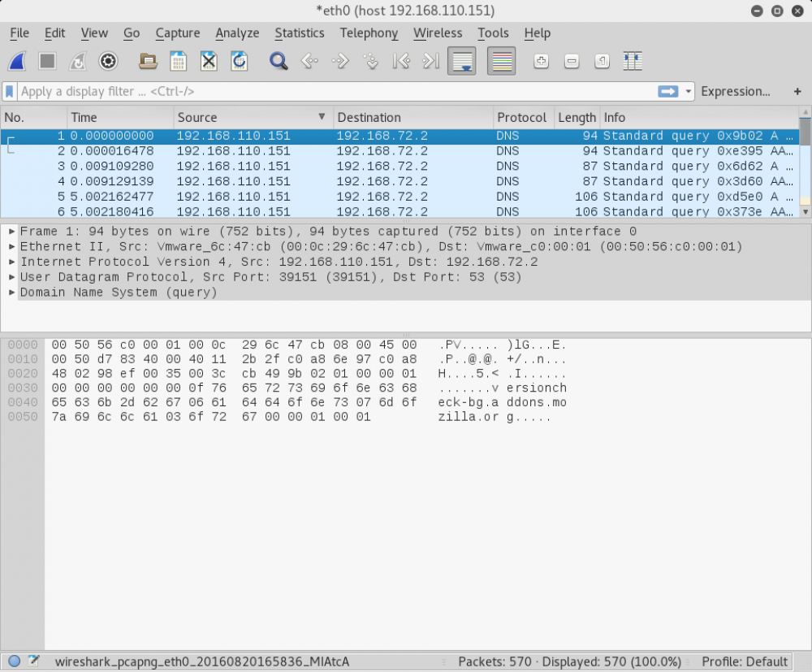Expand the Ethernet II tree row

(12, 246)
